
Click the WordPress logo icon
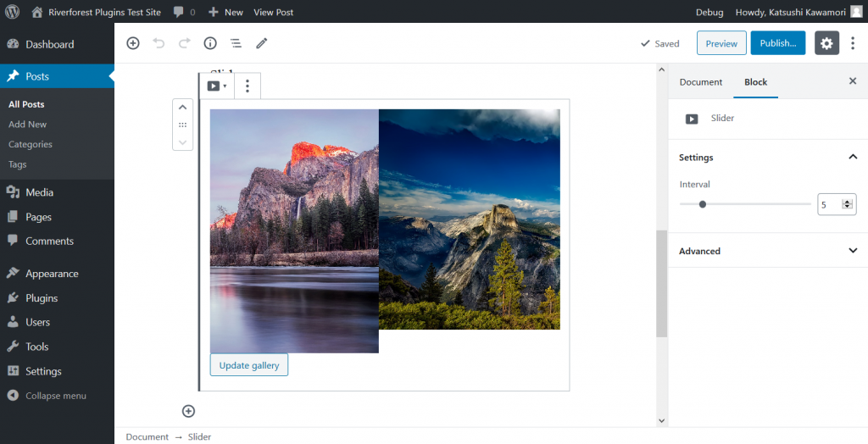click(12, 12)
